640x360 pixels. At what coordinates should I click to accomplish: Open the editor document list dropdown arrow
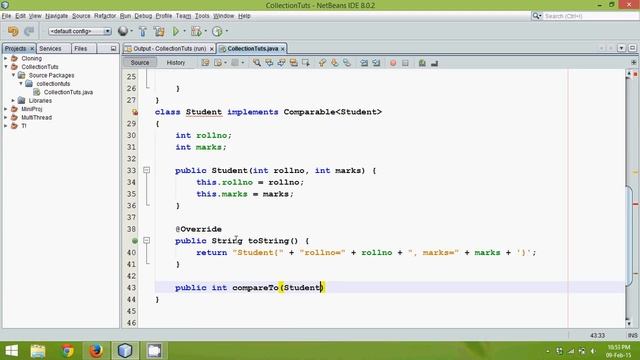[x=621, y=48]
